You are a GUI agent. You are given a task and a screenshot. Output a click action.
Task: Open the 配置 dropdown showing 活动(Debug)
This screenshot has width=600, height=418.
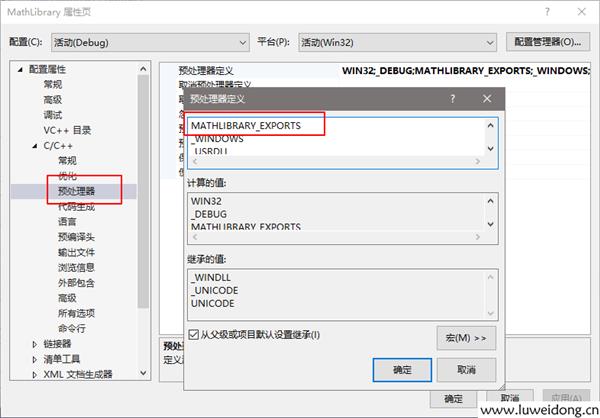click(148, 42)
